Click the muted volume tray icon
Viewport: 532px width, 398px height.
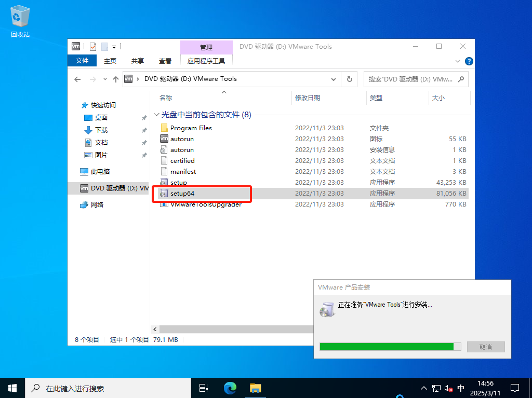click(x=448, y=389)
